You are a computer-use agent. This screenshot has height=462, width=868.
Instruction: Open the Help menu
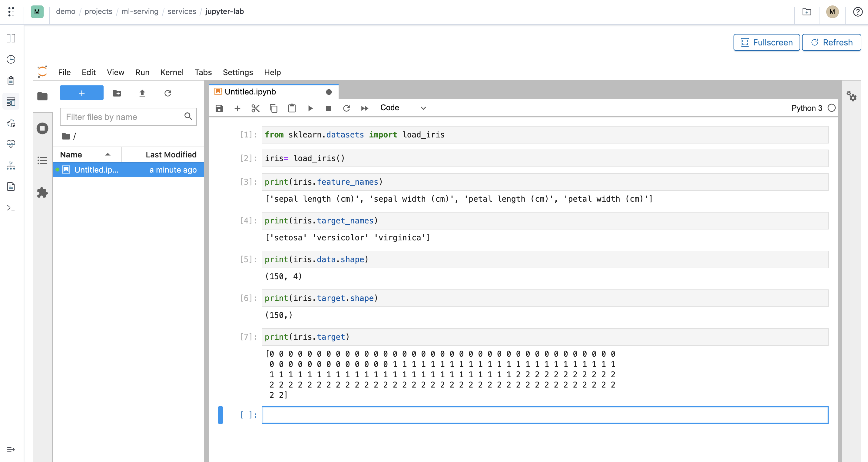(272, 72)
